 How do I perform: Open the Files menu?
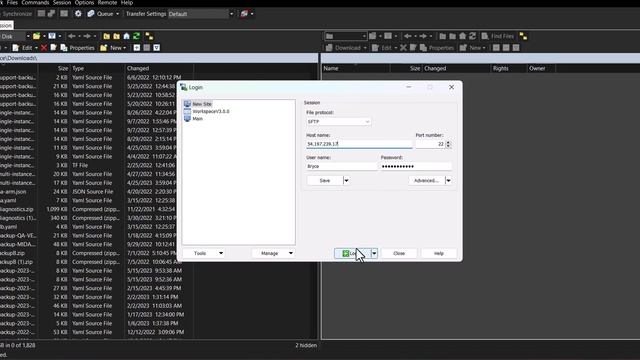(x=12, y=3)
